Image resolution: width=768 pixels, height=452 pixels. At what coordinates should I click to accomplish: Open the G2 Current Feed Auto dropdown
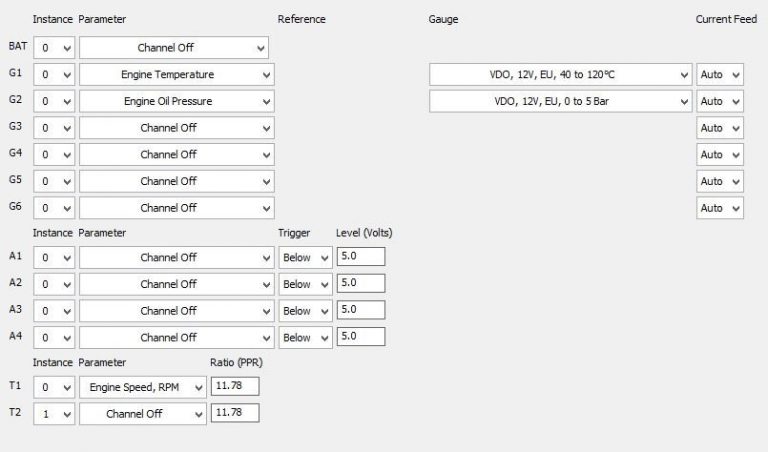coord(720,101)
